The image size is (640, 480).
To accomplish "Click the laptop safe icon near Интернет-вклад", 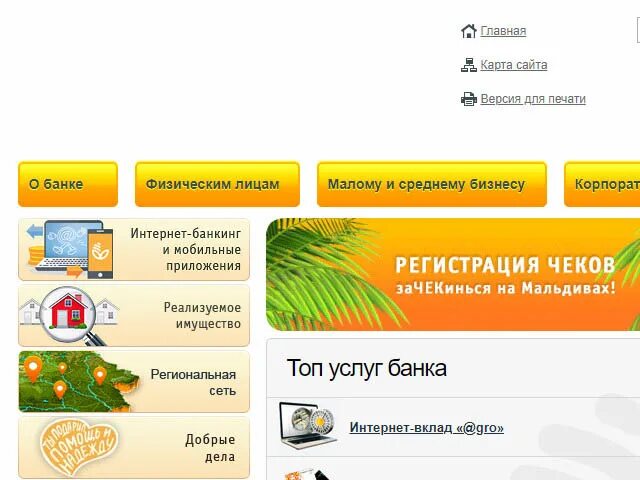I will (308, 425).
